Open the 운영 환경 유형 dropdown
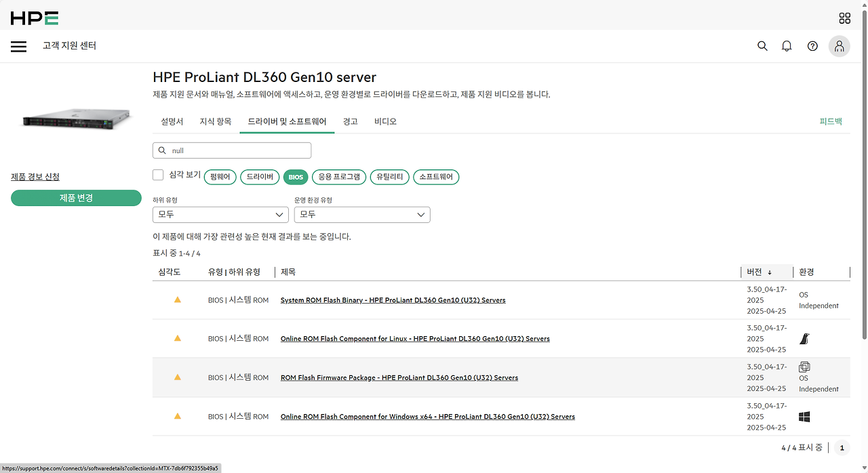The height and width of the screenshot is (473, 868). (362, 214)
